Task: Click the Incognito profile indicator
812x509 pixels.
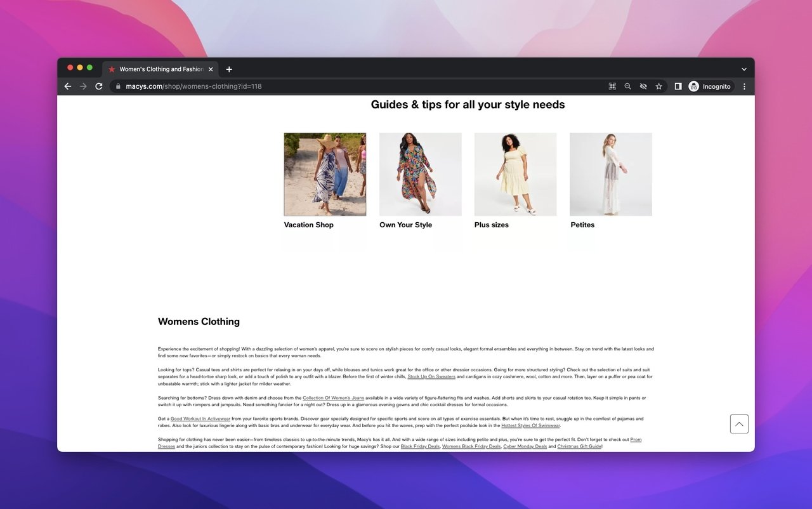Action: click(x=710, y=86)
